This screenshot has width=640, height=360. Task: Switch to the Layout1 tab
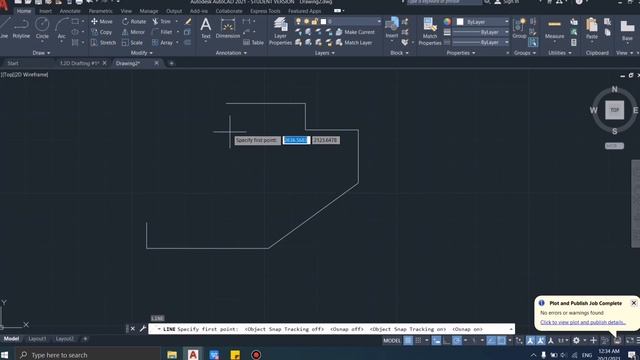coord(37,339)
